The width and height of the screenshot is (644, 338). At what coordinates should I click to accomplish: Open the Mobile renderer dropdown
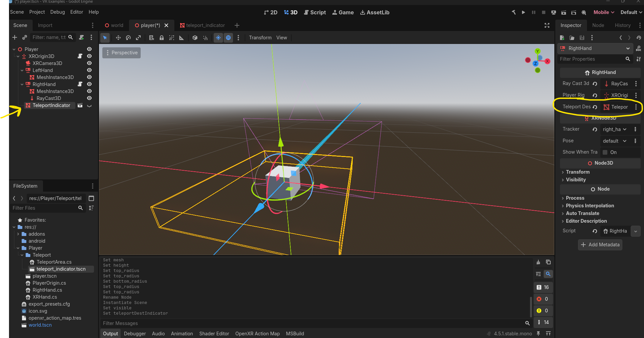[604, 12]
